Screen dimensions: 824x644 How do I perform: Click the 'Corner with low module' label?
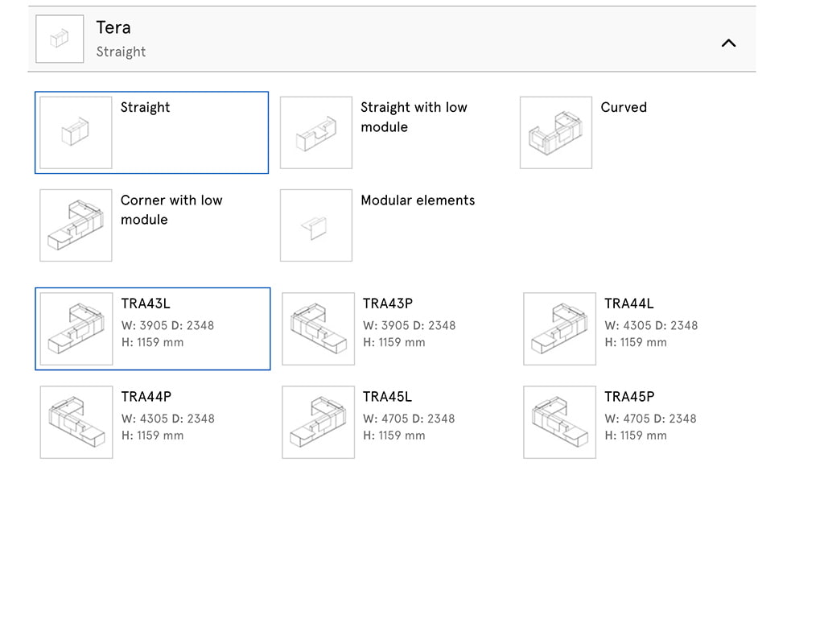[x=171, y=210]
